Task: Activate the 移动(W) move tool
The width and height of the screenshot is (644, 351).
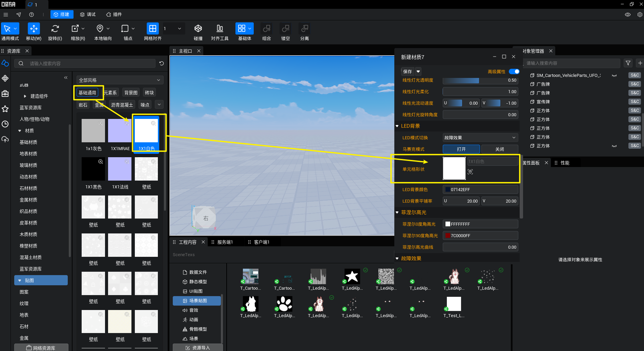Action: (34, 29)
